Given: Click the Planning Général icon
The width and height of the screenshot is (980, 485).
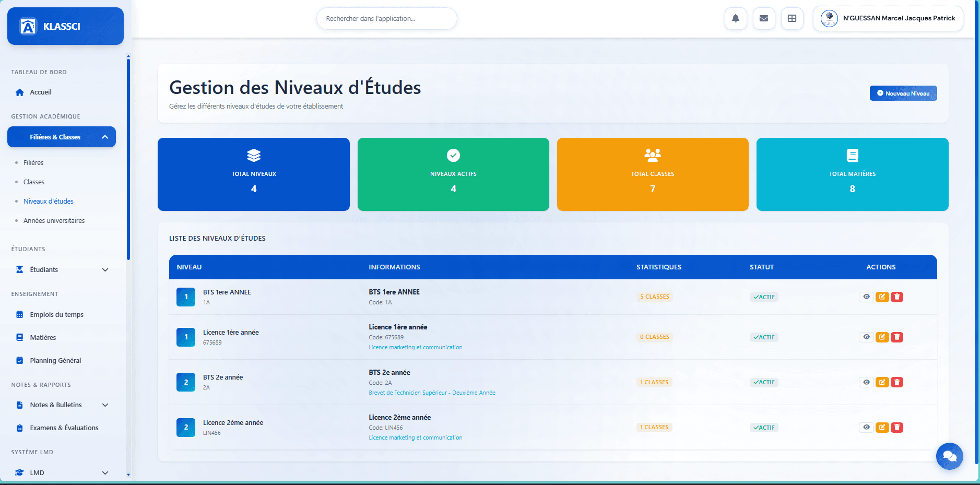Looking at the screenshot, I should (x=19, y=360).
